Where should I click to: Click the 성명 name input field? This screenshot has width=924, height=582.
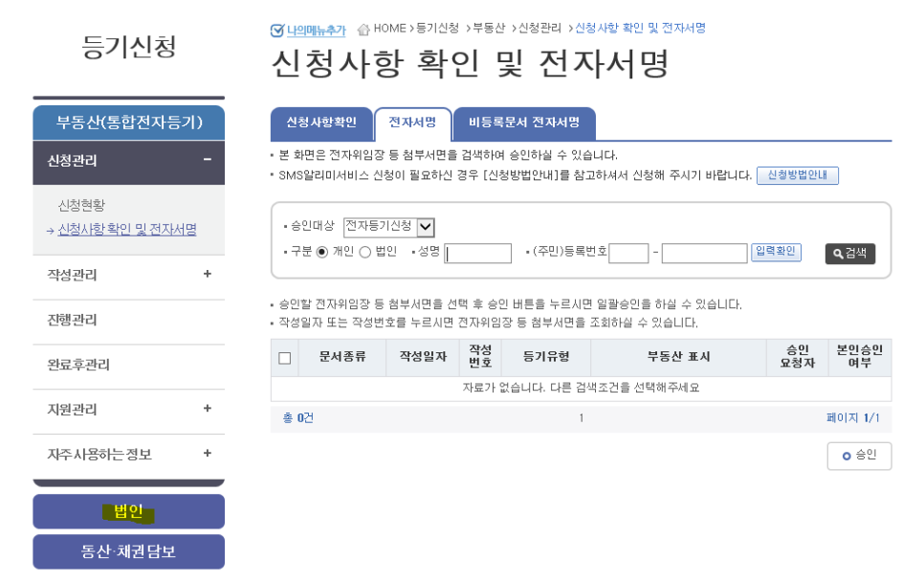[x=477, y=254]
